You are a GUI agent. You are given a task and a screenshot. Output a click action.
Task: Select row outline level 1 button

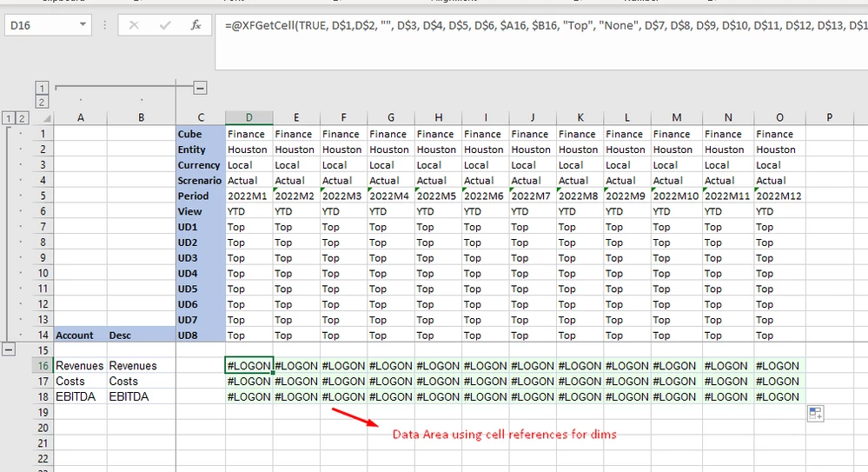click(9, 118)
